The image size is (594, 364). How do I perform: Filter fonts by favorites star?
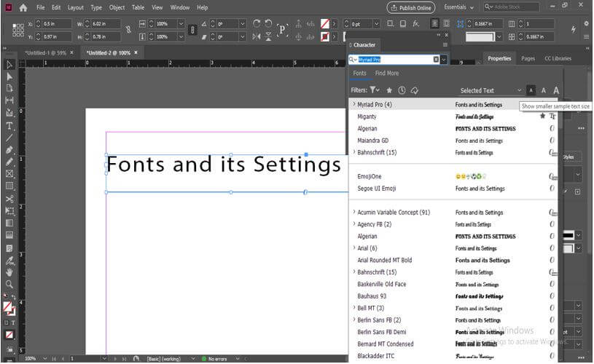tap(389, 90)
